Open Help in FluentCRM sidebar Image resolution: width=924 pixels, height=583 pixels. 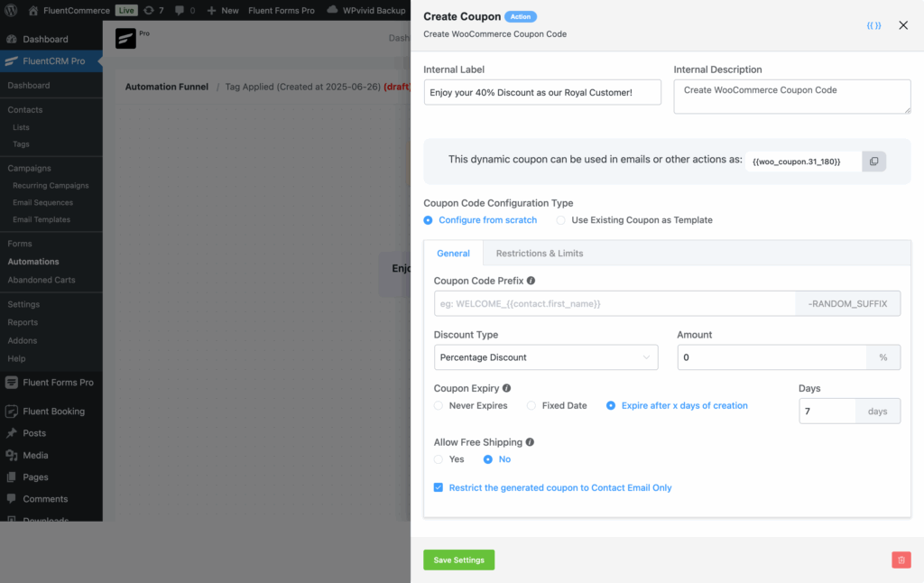click(x=16, y=358)
